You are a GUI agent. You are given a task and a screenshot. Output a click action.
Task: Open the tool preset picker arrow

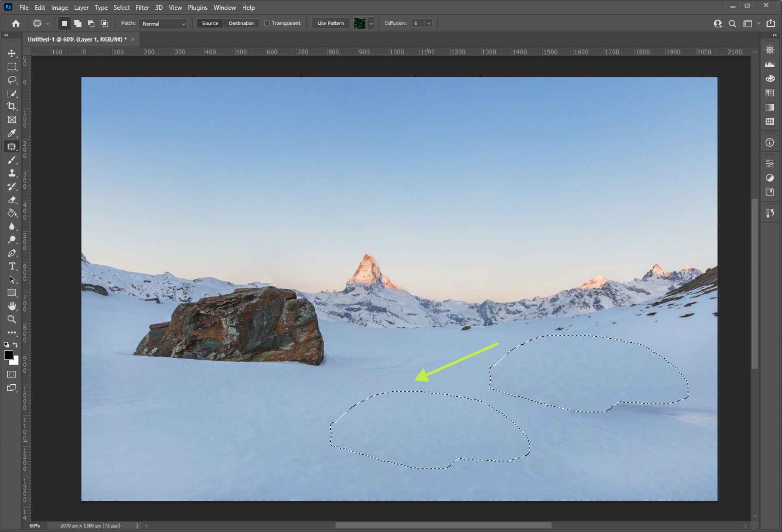pos(48,24)
